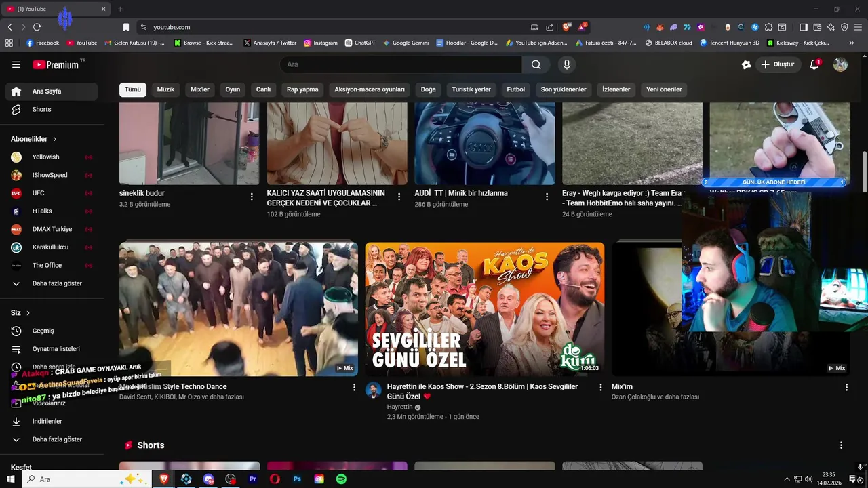868x488 pixels.
Task: Play the Kaos Show Sevgililer Günü thumbnail
Action: (485, 309)
